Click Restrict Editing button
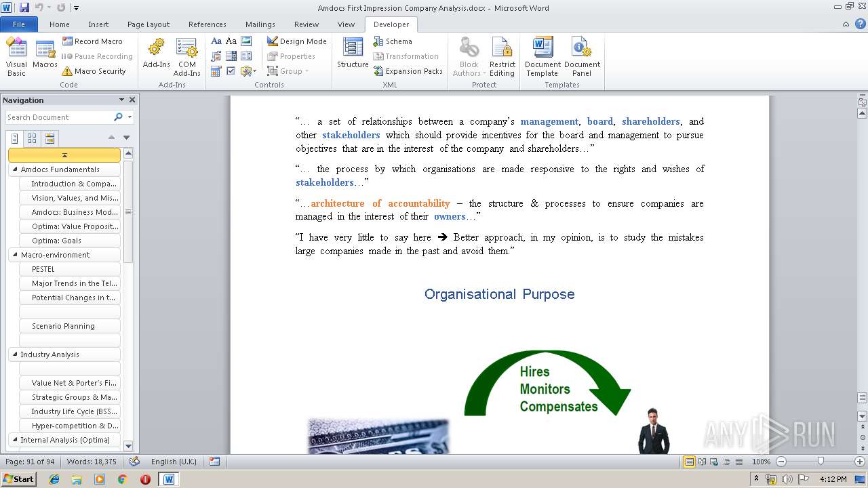The height and width of the screenshot is (488, 868). [x=502, y=57]
